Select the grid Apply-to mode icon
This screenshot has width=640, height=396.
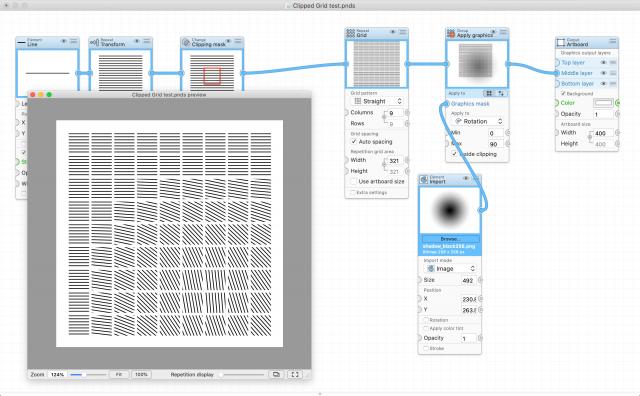[x=489, y=93]
